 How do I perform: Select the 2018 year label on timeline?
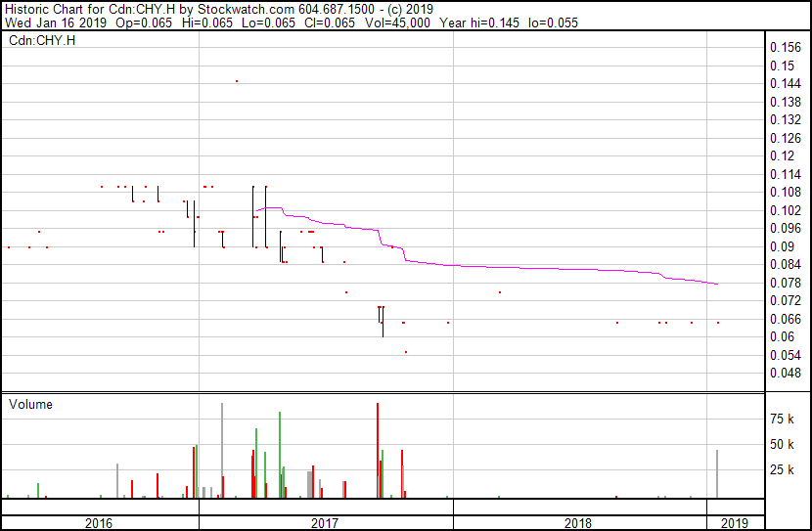click(579, 522)
